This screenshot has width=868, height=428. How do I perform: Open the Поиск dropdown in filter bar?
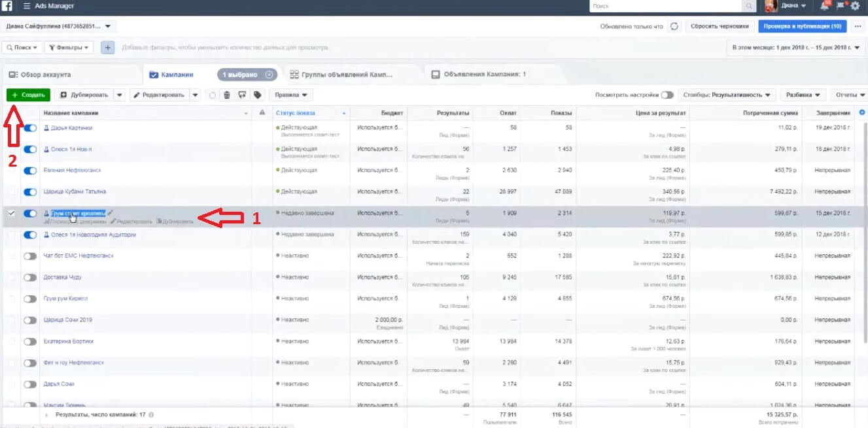pos(23,48)
